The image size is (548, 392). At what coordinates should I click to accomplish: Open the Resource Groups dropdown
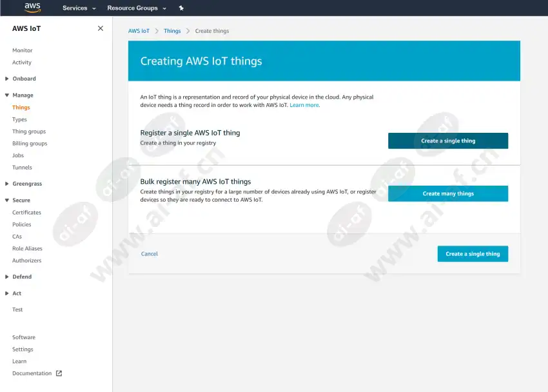[x=137, y=8]
